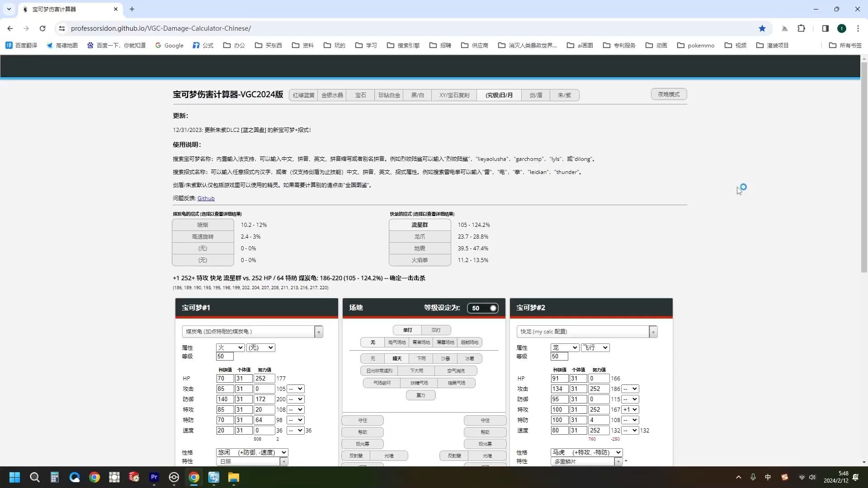This screenshot has width=868, height=488.
Task: Switch to the 朱/紫 generation tab
Action: pos(564,95)
